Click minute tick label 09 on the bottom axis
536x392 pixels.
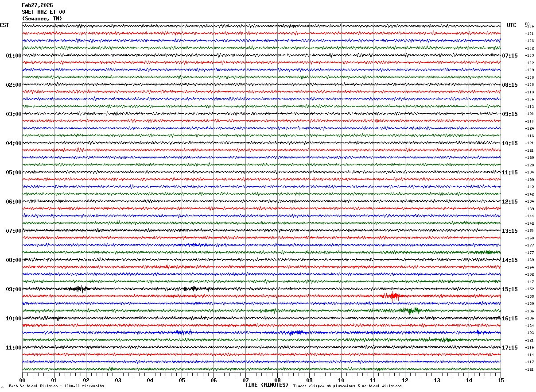[x=309, y=380]
